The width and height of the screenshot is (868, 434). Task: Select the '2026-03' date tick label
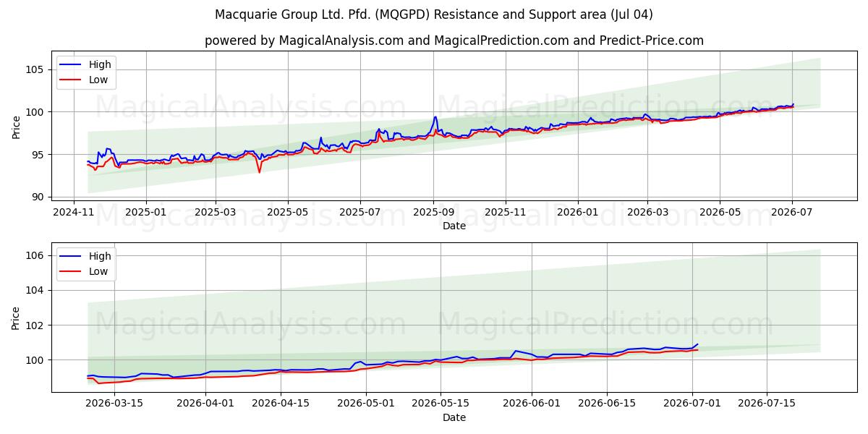tap(647, 212)
